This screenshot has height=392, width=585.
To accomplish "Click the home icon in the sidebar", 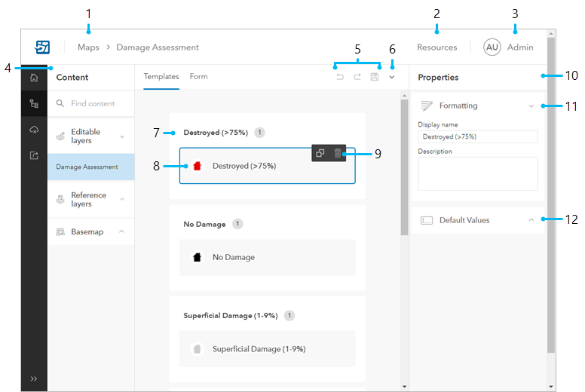I will (x=34, y=78).
